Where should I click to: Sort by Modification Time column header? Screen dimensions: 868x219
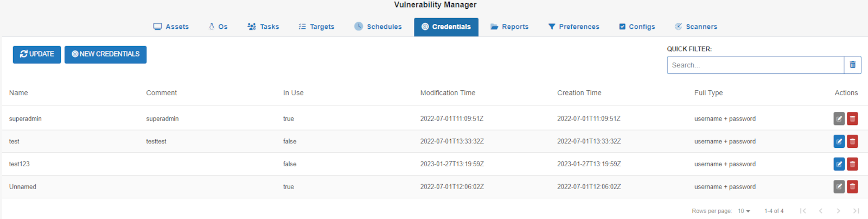[448, 93]
